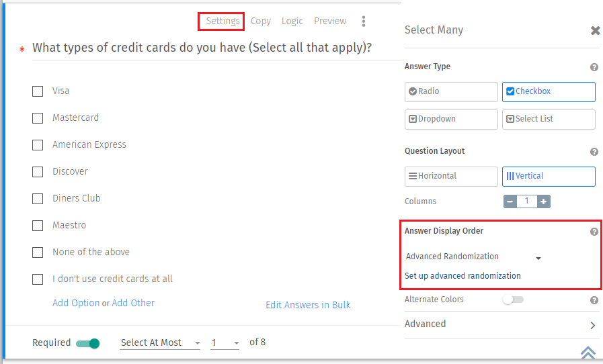Viewport: 603px width, 364px height.
Task: Tick the American Express checkbox
Action: tap(38, 145)
